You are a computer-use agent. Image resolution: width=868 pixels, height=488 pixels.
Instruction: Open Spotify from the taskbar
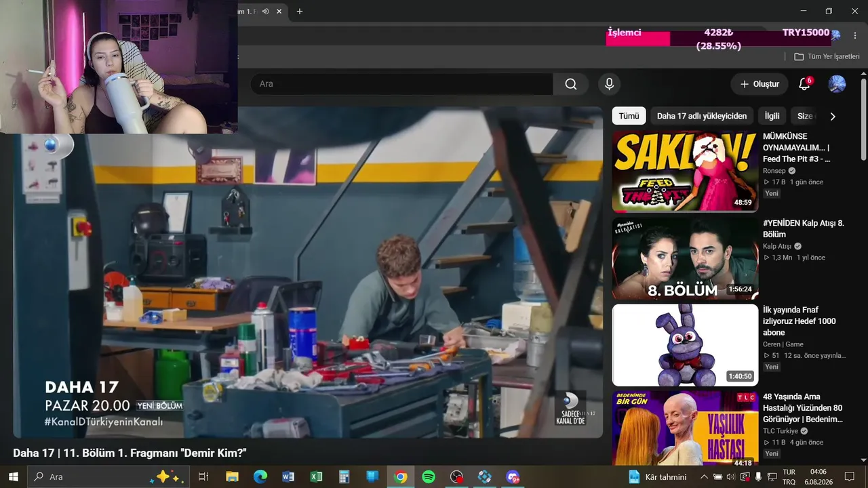pyautogui.click(x=429, y=476)
